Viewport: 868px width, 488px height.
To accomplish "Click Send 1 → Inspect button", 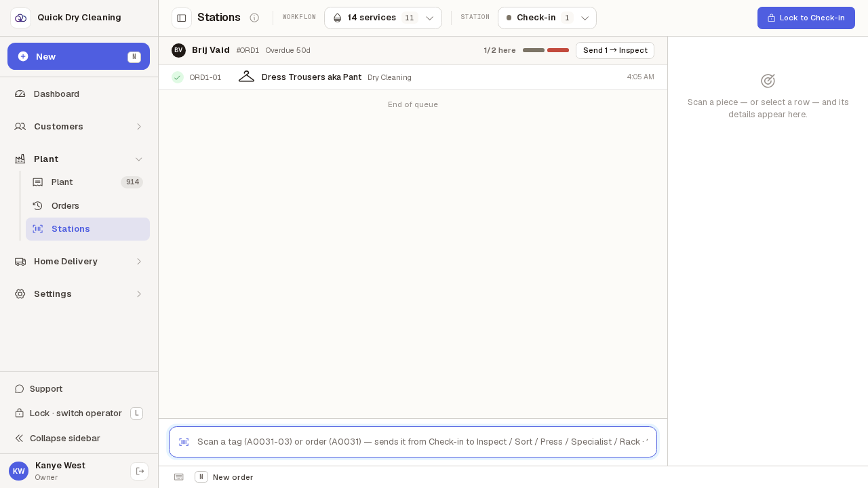I will (615, 50).
